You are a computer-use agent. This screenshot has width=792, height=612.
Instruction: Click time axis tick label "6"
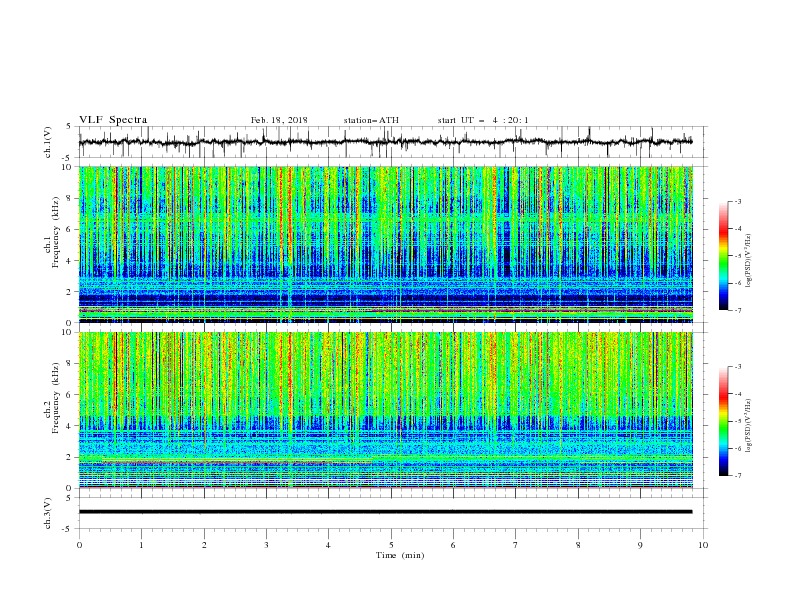pyautogui.click(x=453, y=545)
